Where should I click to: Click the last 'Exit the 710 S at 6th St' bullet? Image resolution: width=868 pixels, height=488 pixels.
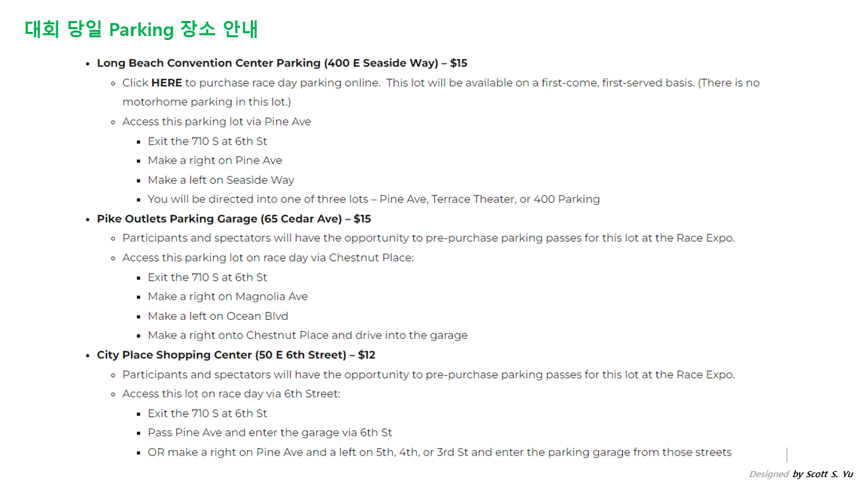(x=207, y=413)
